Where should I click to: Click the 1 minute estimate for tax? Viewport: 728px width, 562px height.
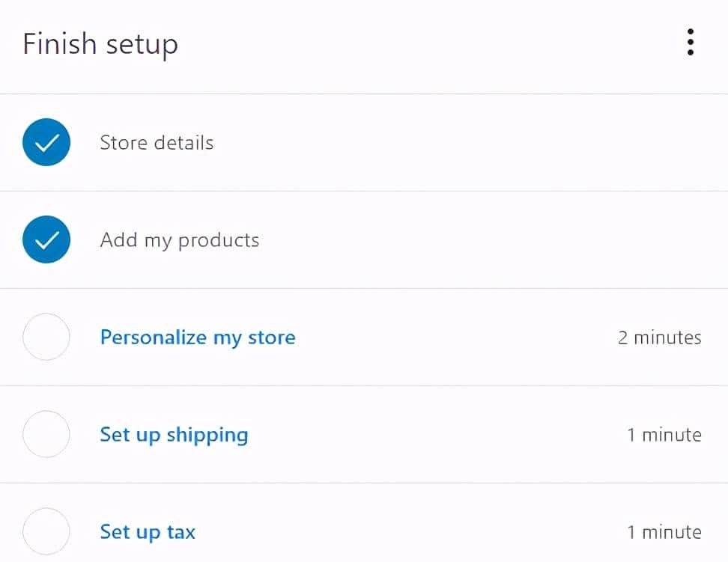point(664,532)
